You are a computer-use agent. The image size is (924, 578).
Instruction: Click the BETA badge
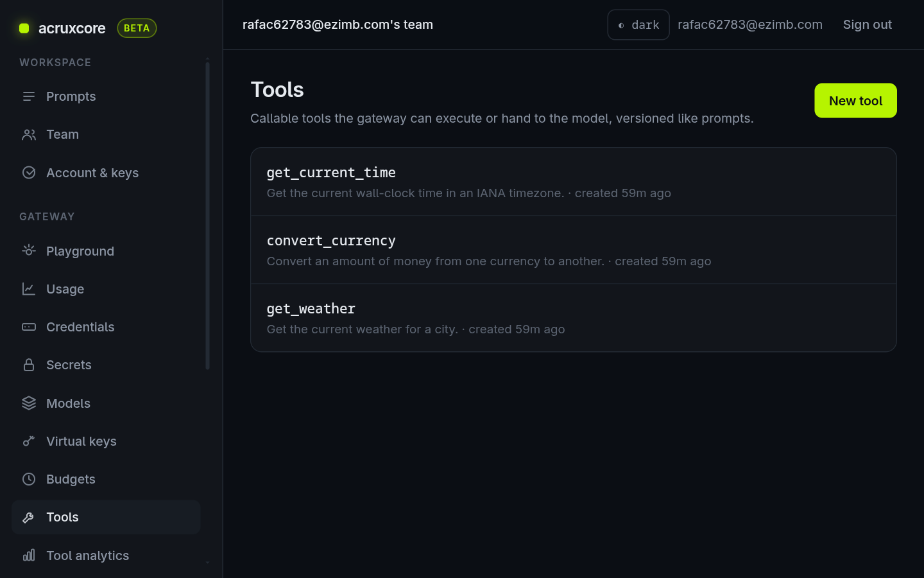(x=137, y=28)
